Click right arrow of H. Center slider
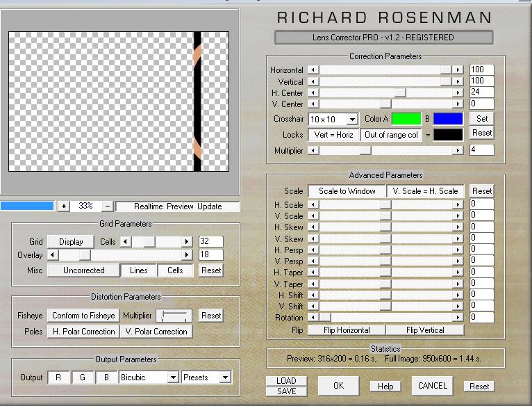 pyautogui.click(x=458, y=92)
